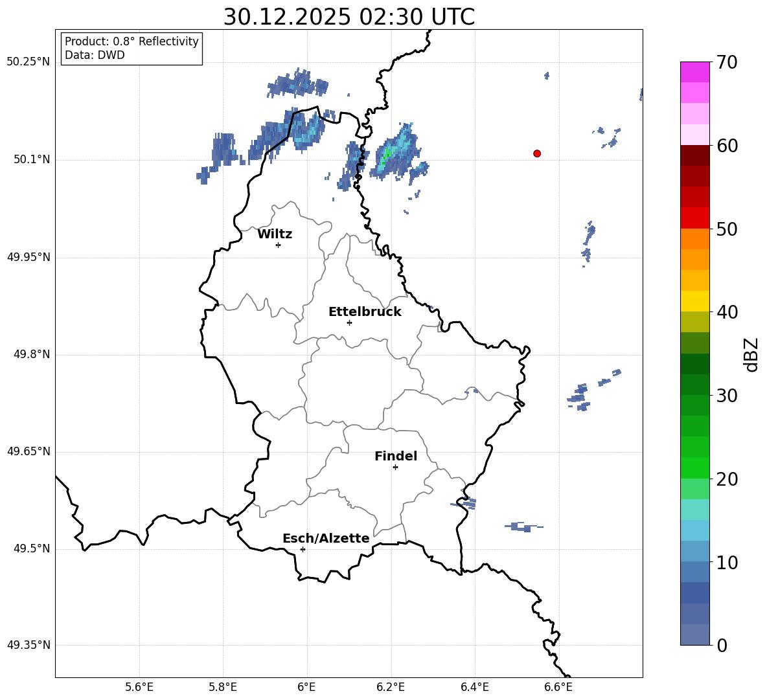Click the 50.1°N latitude label
Image resolution: width=767 pixels, height=700 pixels.
pyautogui.click(x=32, y=159)
